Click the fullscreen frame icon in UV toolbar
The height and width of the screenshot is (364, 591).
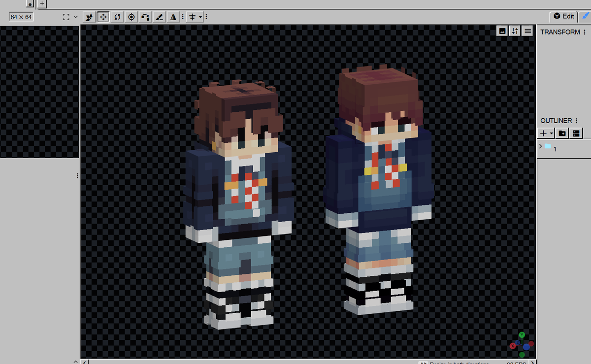point(66,17)
